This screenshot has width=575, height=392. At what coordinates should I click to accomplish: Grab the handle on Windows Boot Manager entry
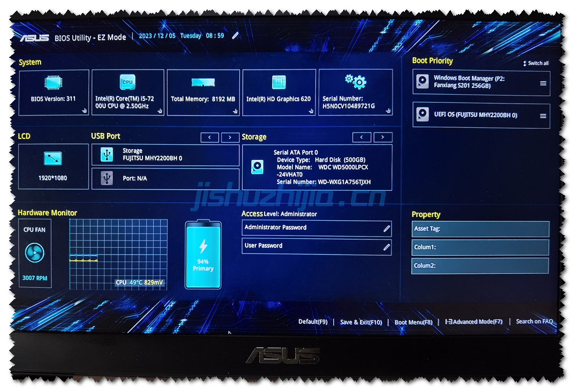click(543, 83)
